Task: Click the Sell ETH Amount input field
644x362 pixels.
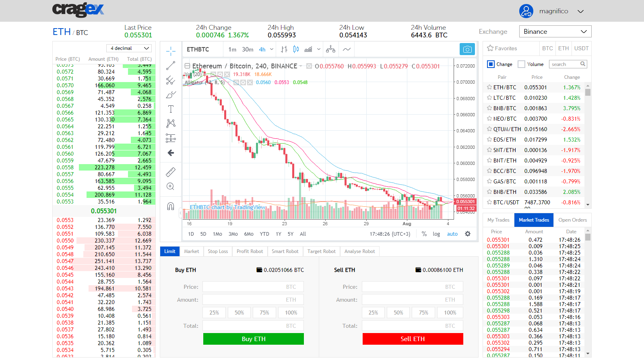Action: click(x=412, y=300)
